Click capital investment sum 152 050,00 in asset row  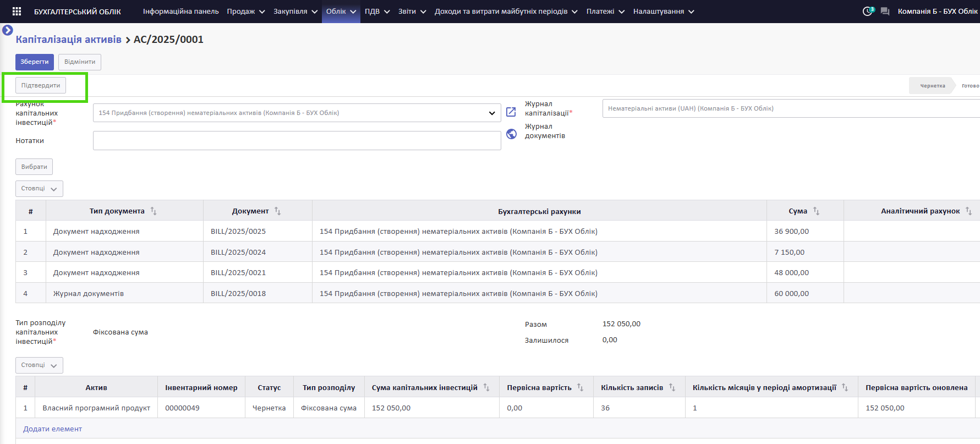(432, 408)
